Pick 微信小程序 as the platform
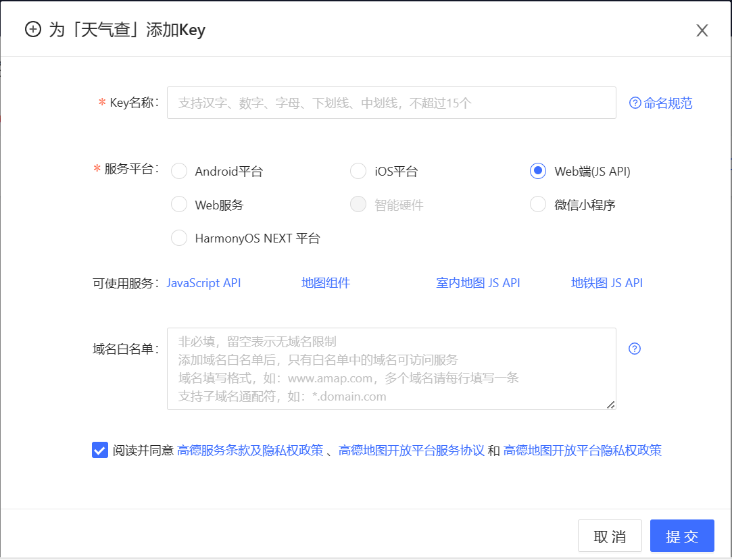This screenshot has height=560, width=732. pyautogui.click(x=538, y=204)
